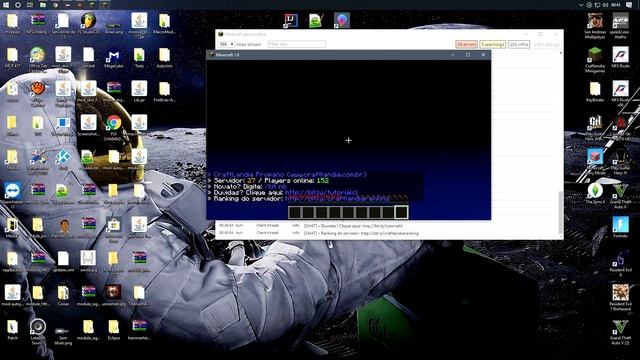
Task: Open Task View from the taskbar
Action: pos(30,5)
